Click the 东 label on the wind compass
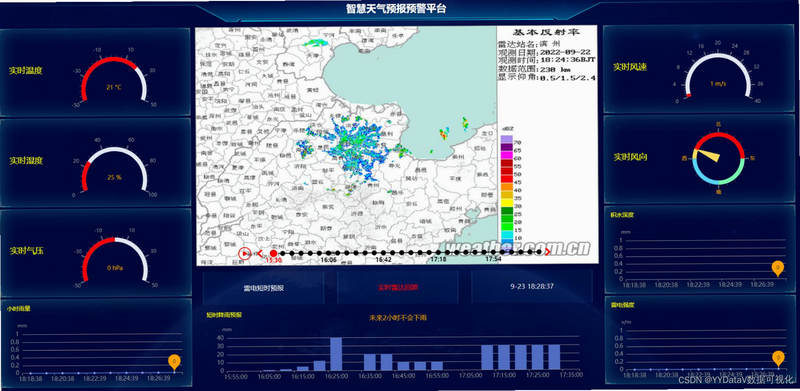The image size is (800, 391). click(752, 158)
